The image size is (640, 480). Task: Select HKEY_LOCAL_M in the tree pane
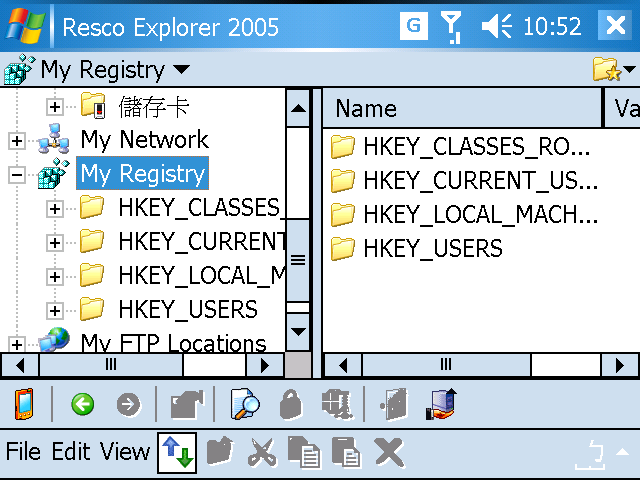pos(202,275)
